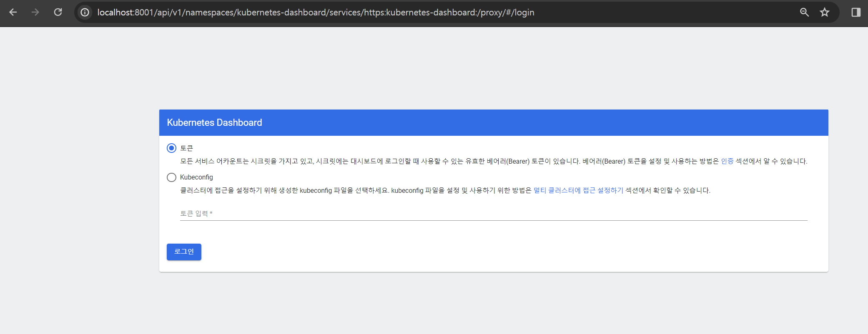Open the browser side panel icon
Viewport: 868px width, 334px height.
coord(856,12)
